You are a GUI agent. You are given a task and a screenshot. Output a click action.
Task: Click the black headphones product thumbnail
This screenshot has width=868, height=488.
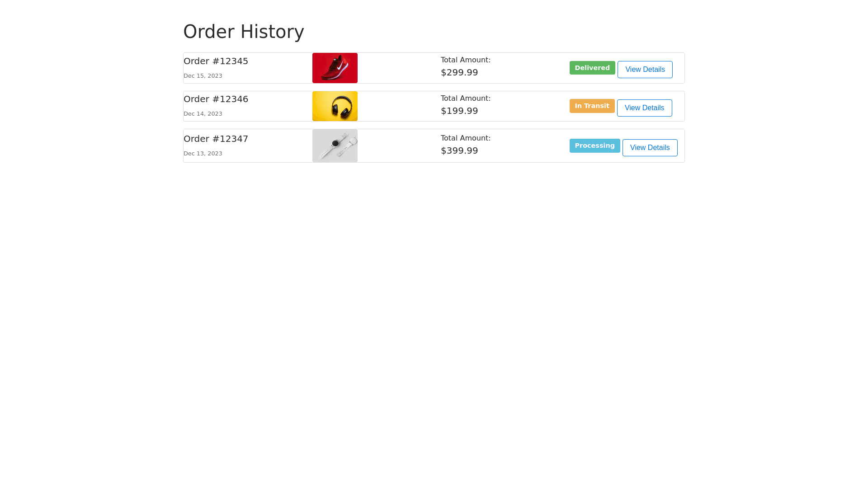[335, 106]
